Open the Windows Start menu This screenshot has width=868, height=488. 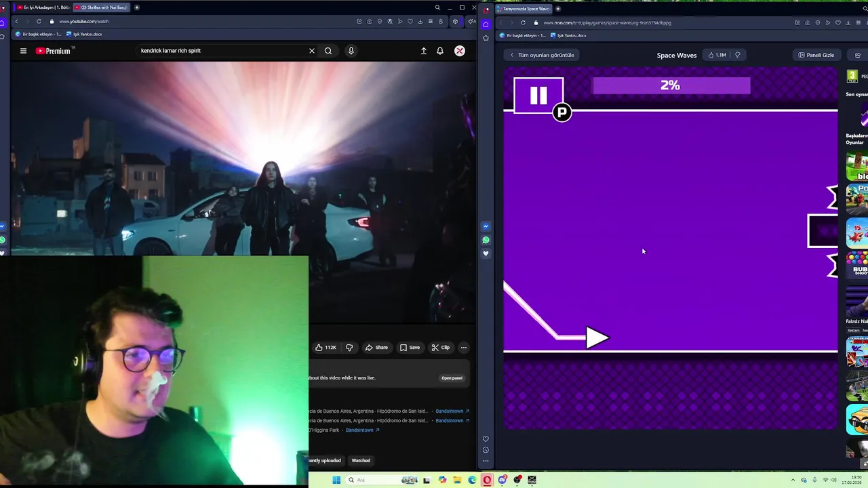(336, 480)
